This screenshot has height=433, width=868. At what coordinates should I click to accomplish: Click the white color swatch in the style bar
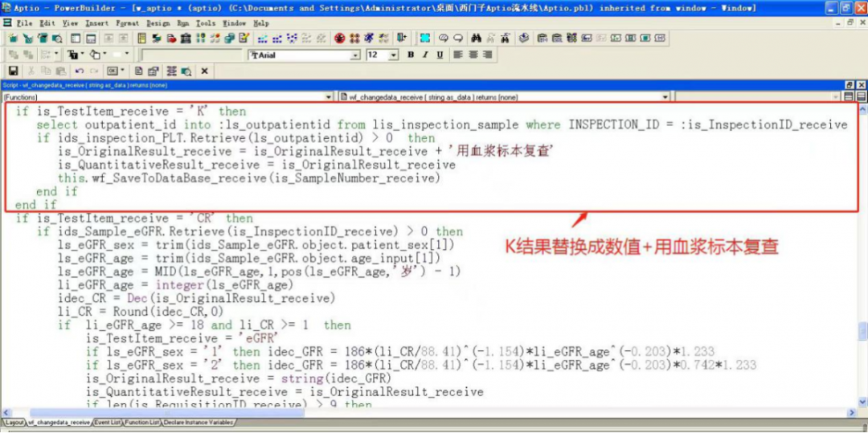(117, 54)
